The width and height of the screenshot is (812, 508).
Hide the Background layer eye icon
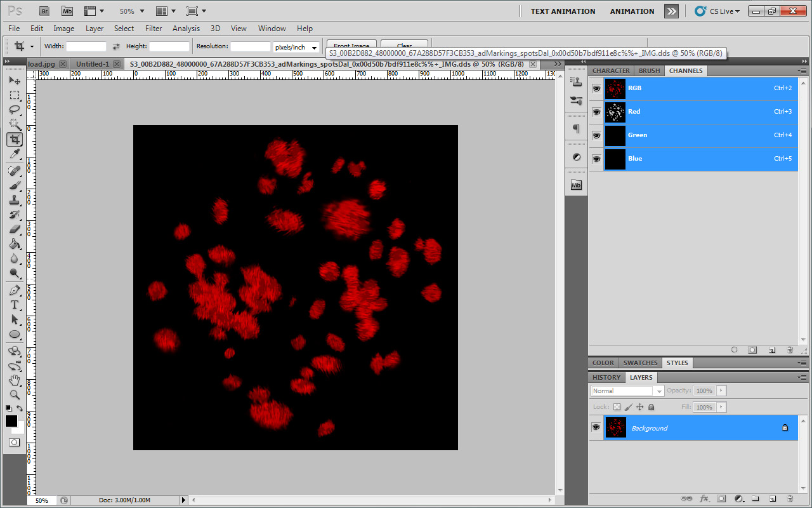596,428
